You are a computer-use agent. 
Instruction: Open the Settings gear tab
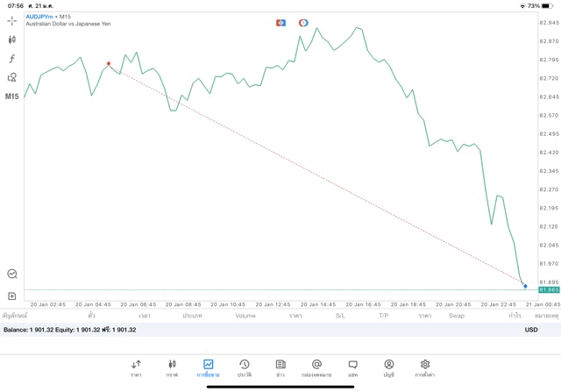tap(425, 367)
